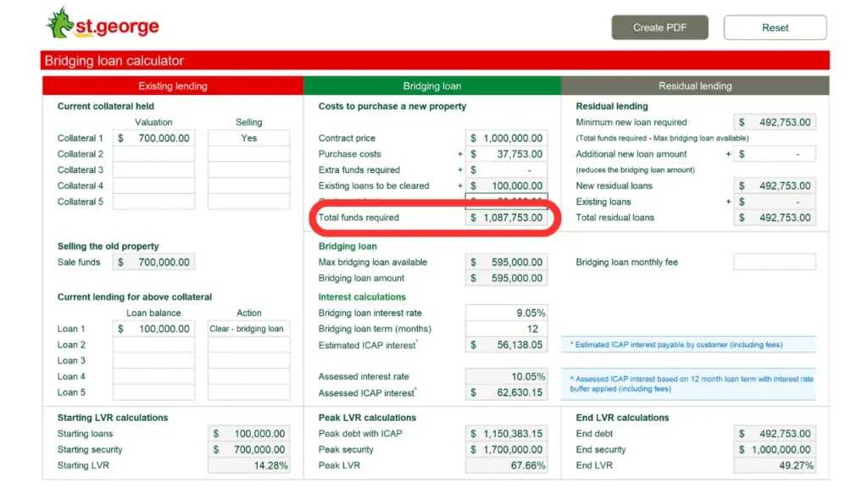
Task: Click the Residual lending Existing loans value field
Action: tap(775, 202)
